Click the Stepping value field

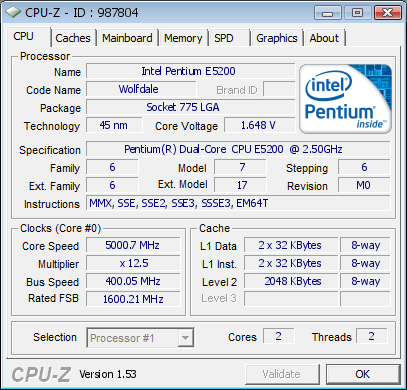[x=364, y=167]
